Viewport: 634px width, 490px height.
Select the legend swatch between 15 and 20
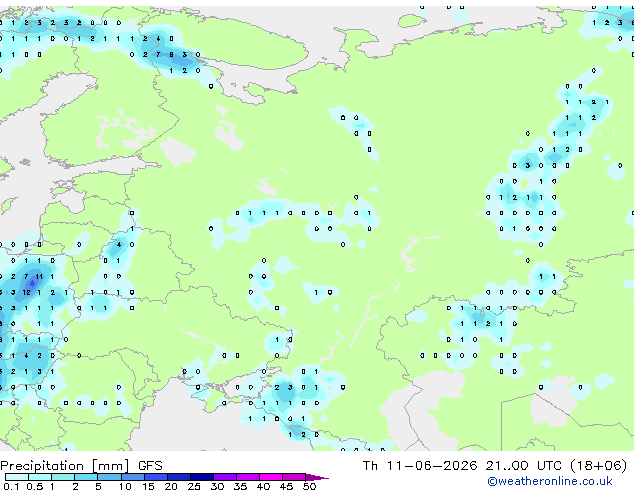pos(155,477)
